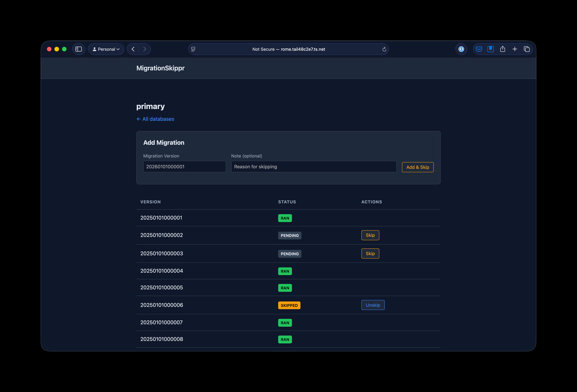Open a new tab with the plus icon
The width and height of the screenshot is (577, 392).
tap(515, 49)
